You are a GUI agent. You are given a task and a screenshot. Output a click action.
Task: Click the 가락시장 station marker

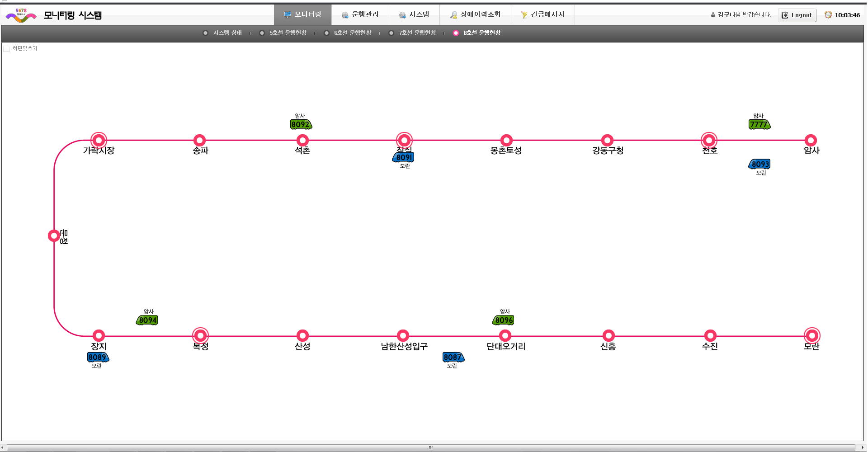tap(99, 140)
